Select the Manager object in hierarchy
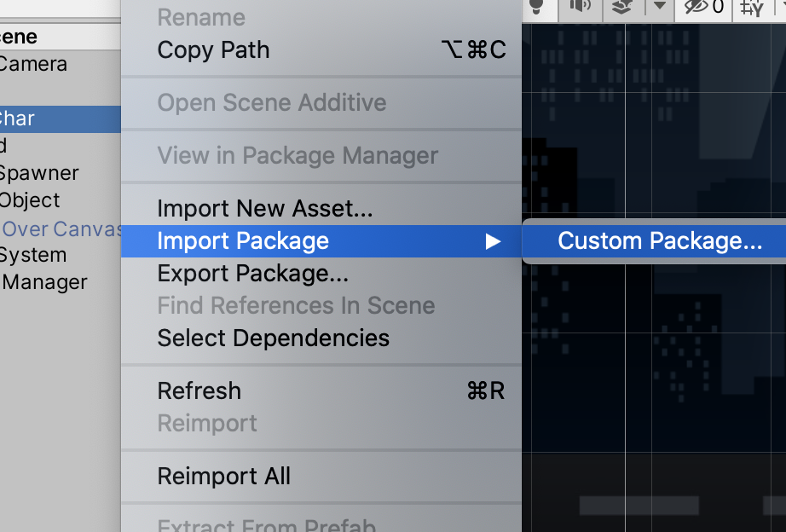 pos(44,282)
